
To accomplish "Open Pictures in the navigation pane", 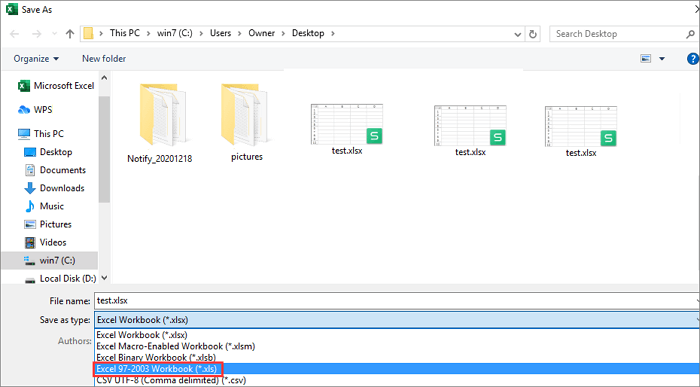I will (48, 224).
